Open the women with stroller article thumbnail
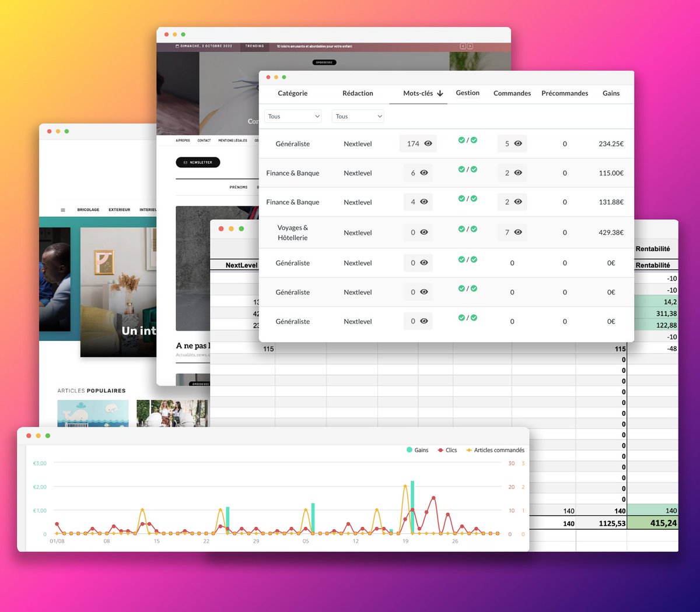Image resolution: width=700 pixels, height=612 pixels. click(x=172, y=413)
